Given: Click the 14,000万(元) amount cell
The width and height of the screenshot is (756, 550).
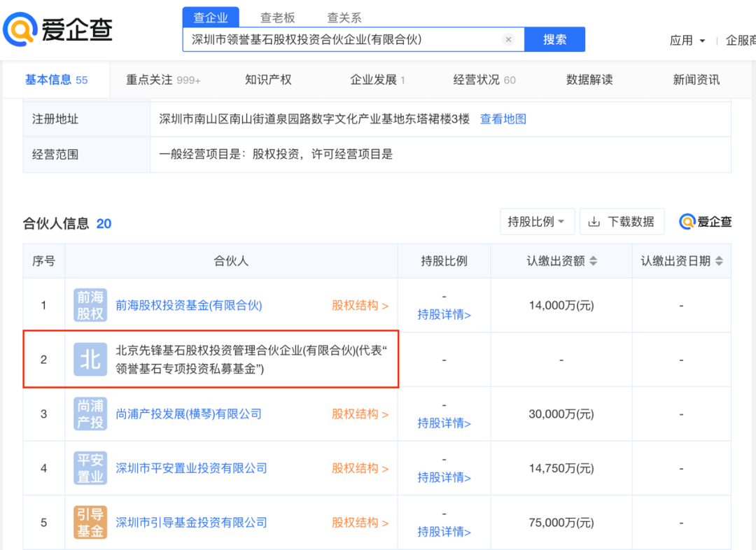Looking at the screenshot, I should pos(561,305).
